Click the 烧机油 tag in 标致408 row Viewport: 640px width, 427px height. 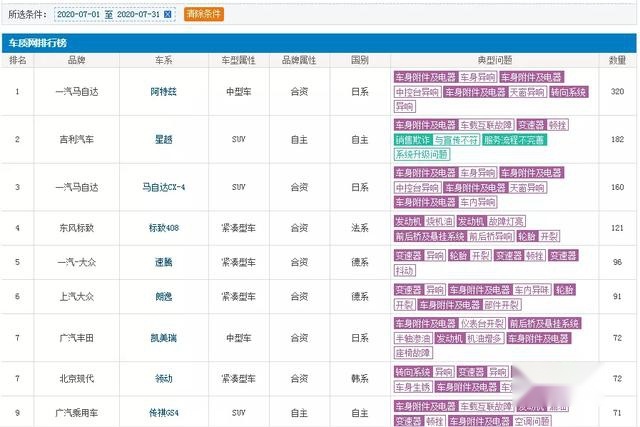[x=439, y=222]
